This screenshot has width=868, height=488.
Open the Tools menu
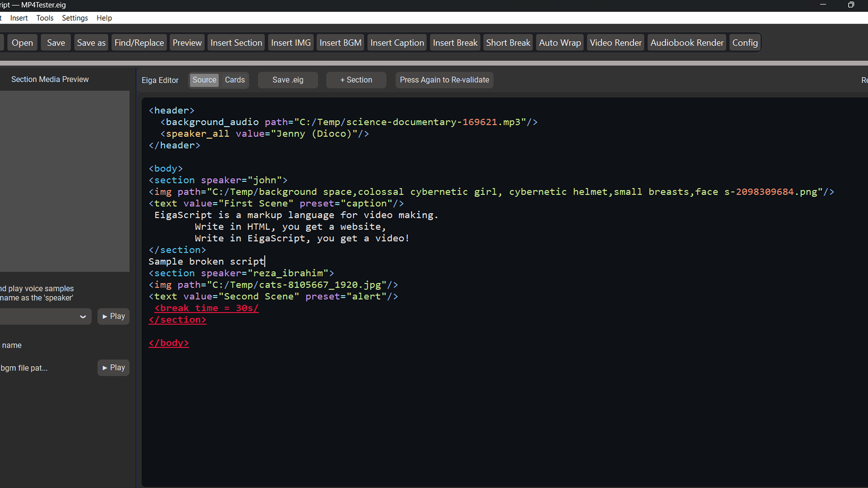coord(44,18)
